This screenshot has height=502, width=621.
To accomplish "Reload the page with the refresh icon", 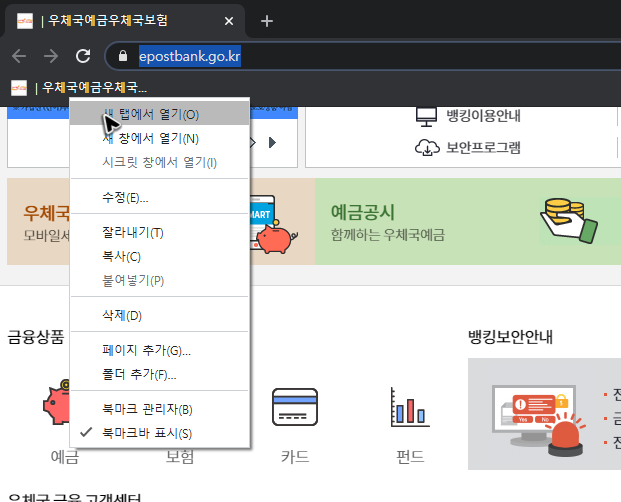I will (83, 56).
